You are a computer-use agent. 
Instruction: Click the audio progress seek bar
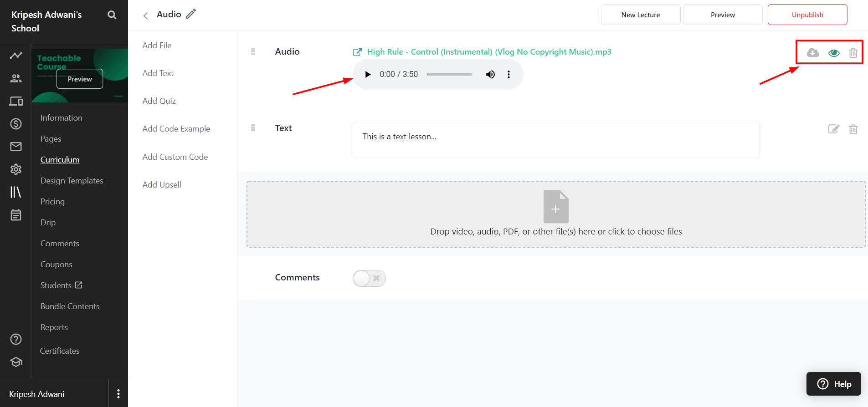tap(449, 74)
